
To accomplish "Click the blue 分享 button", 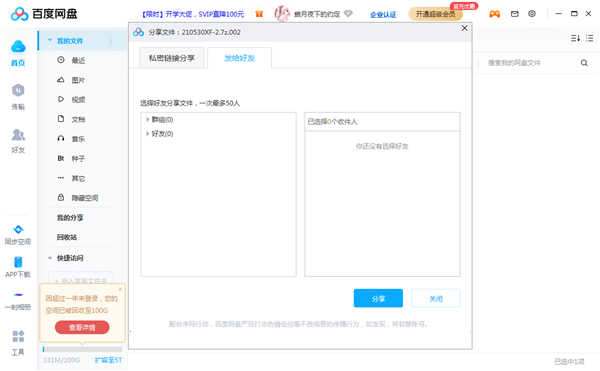I will 378,298.
